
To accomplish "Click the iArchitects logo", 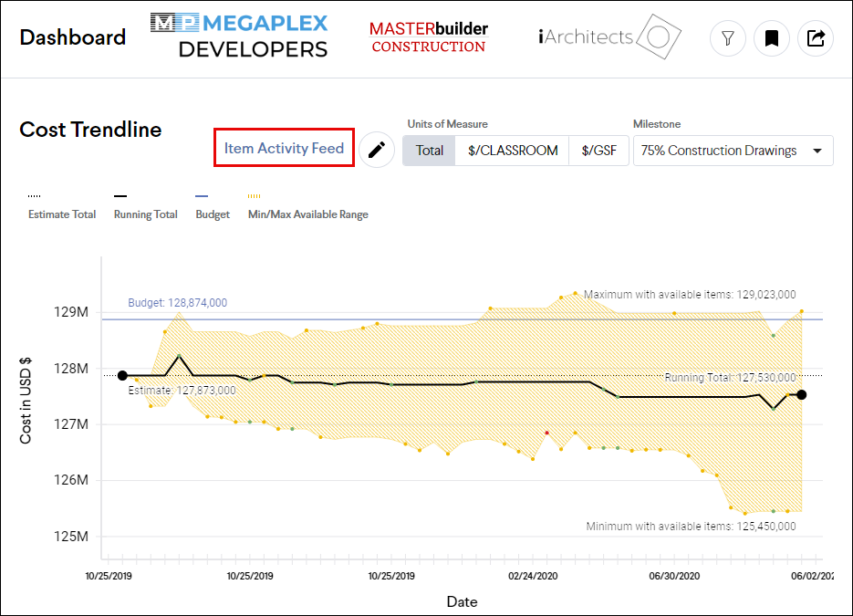I will pyautogui.click(x=609, y=37).
